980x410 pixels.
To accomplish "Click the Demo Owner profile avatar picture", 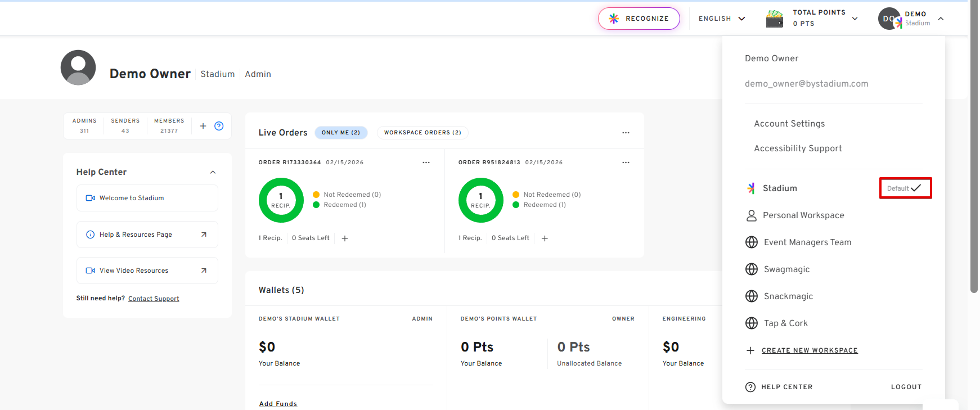I will coord(78,67).
